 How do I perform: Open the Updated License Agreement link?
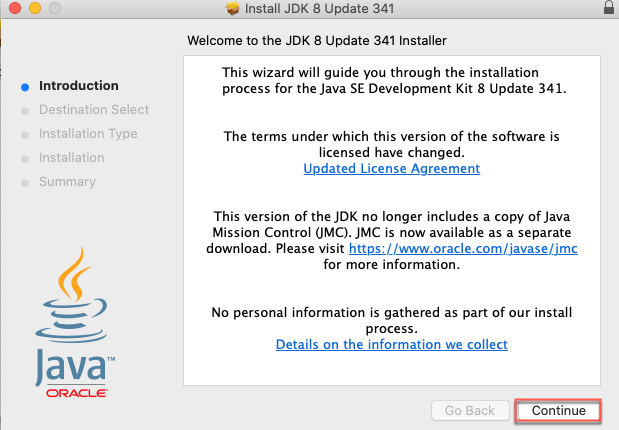392,169
